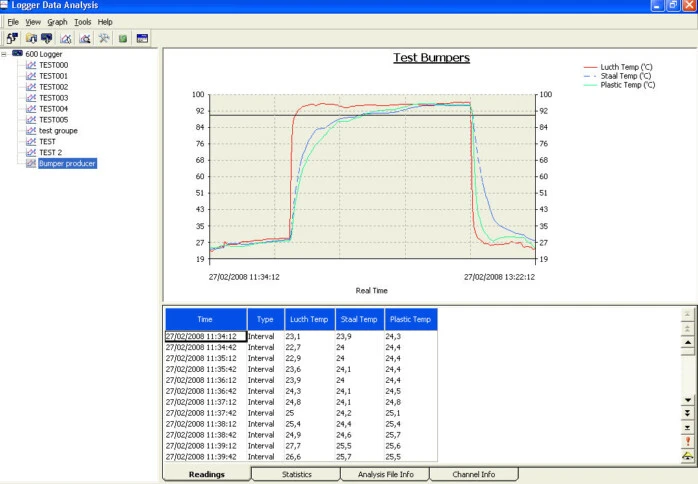This screenshot has width=698, height=484.
Task: Click the download-from-logger toolbar icon
Action: click(47, 38)
